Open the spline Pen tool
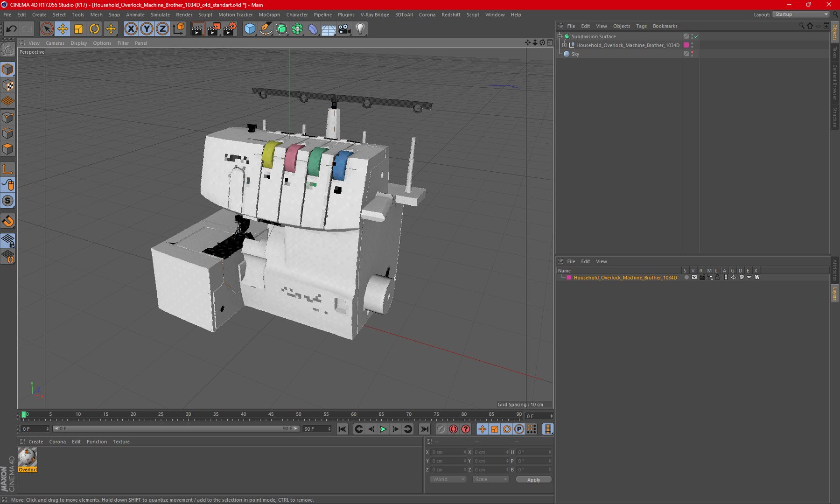Image resolution: width=840 pixels, height=504 pixels. [x=266, y=29]
